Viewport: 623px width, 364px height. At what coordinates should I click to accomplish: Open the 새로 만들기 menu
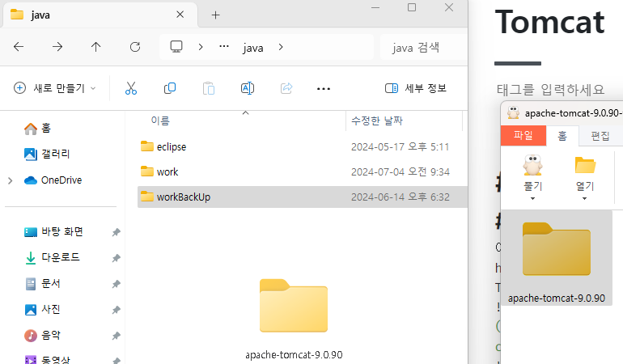(x=55, y=88)
